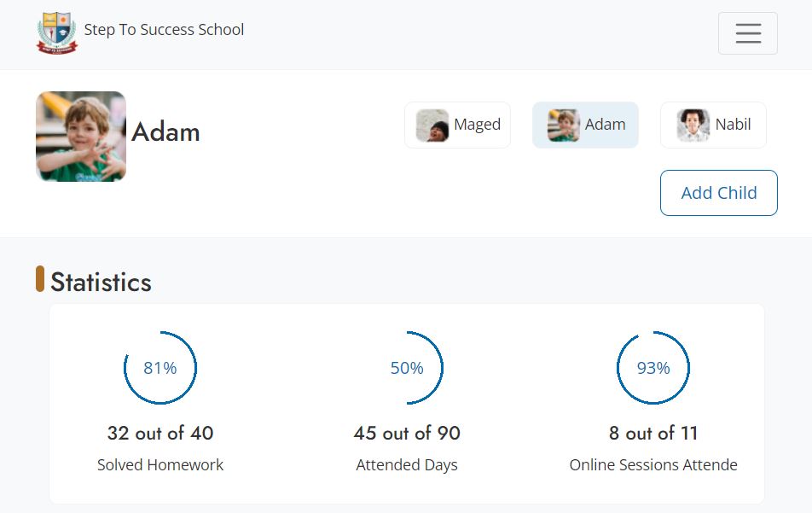Click the Online Sessions Attended label
This screenshot has height=513, width=812.
653,465
